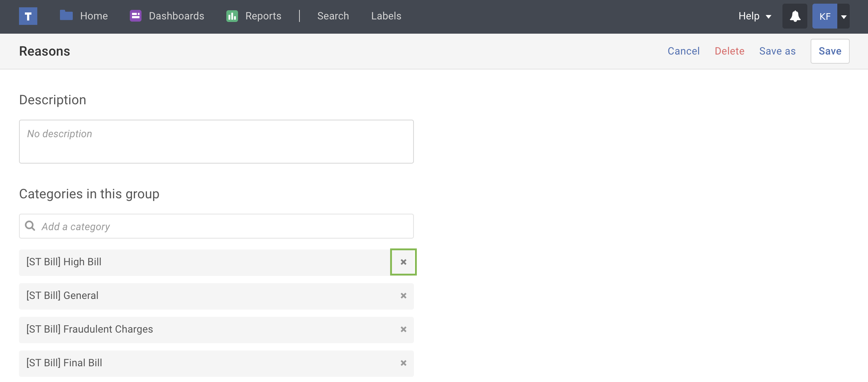868x382 pixels.
Task: Click the T logo icon
Action: click(28, 16)
